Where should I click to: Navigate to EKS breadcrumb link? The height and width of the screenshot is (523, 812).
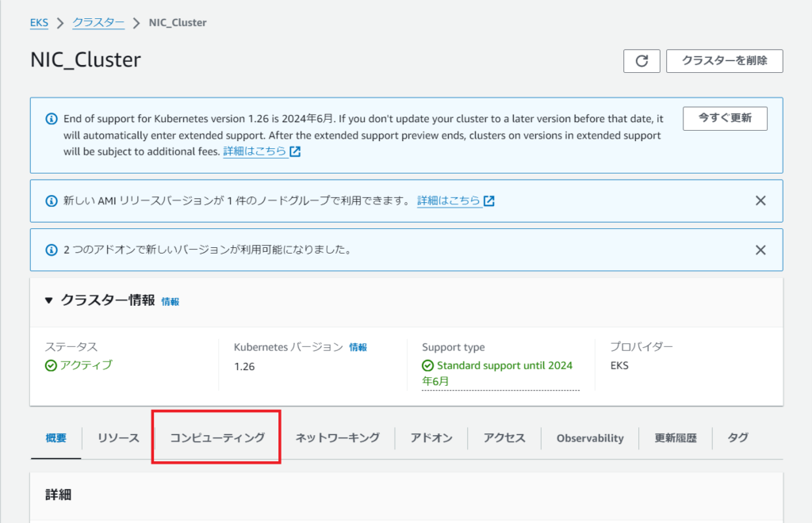(x=39, y=23)
